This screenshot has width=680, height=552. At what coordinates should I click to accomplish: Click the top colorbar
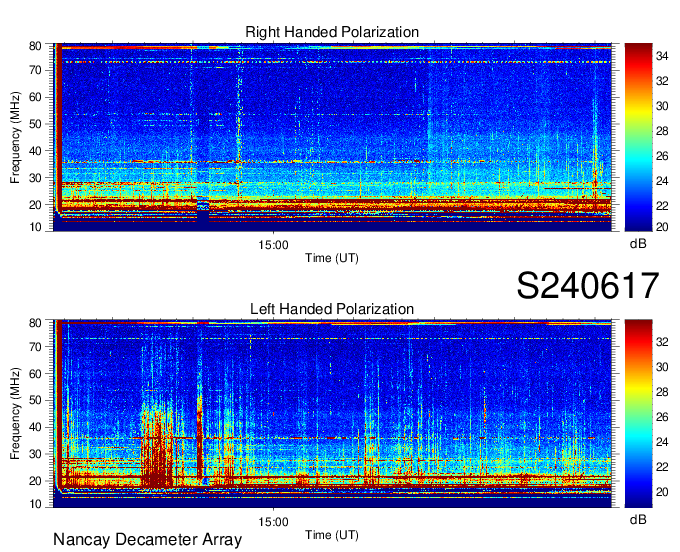[638, 137]
